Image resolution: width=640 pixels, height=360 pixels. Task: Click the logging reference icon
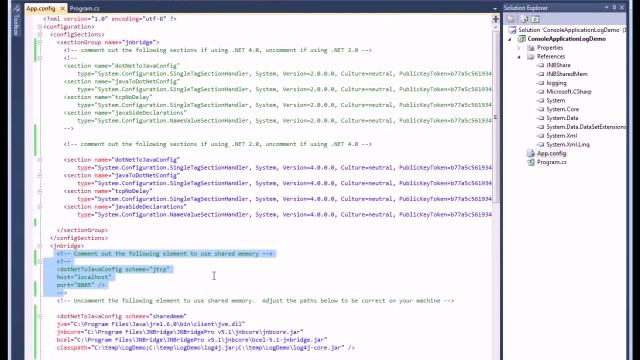pyautogui.click(x=540, y=83)
